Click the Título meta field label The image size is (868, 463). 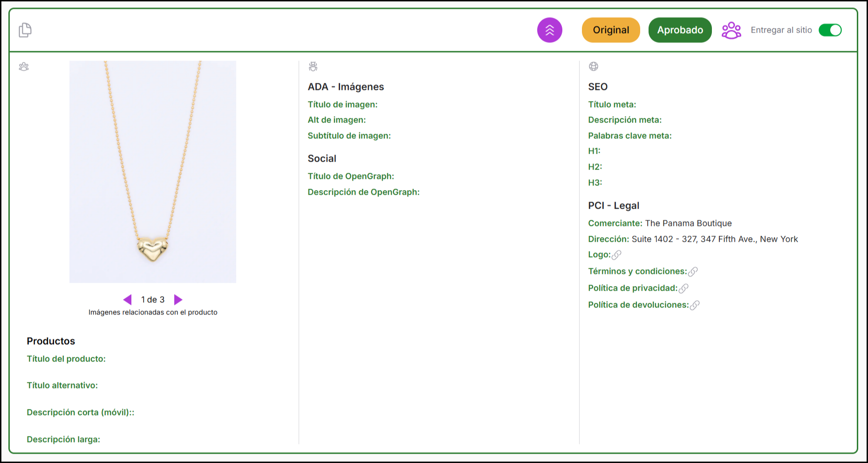coord(612,104)
